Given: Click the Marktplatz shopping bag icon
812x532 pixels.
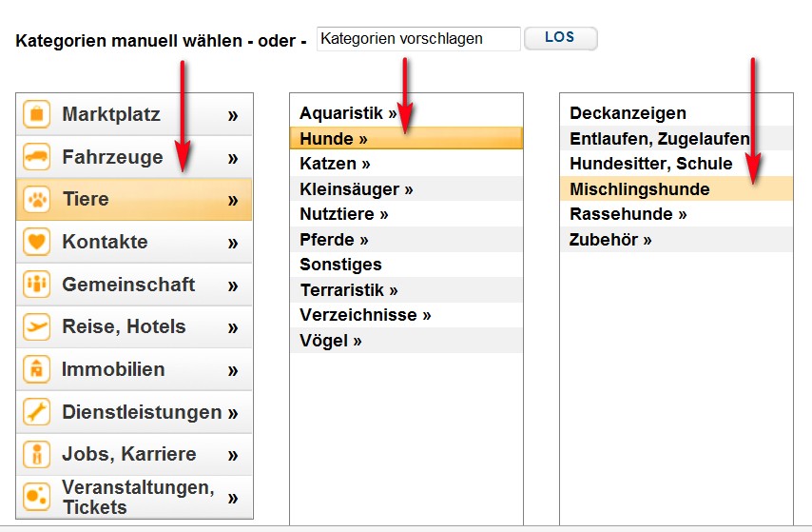Looking at the screenshot, I should 37,115.
